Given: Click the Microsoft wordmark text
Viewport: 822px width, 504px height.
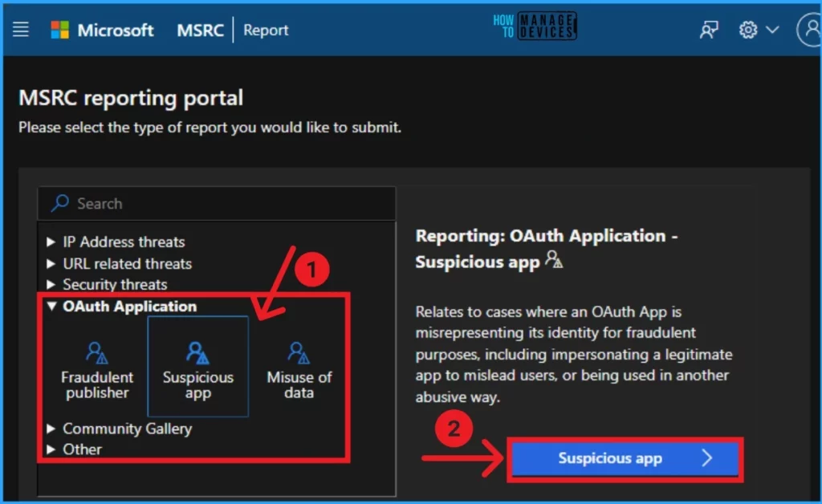Looking at the screenshot, I should [116, 30].
